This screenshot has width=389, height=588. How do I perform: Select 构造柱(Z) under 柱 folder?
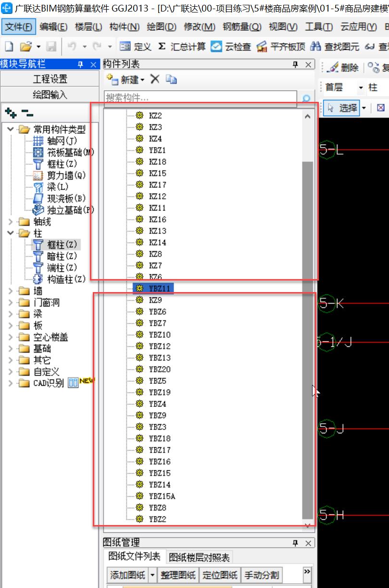tap(59, 279)
